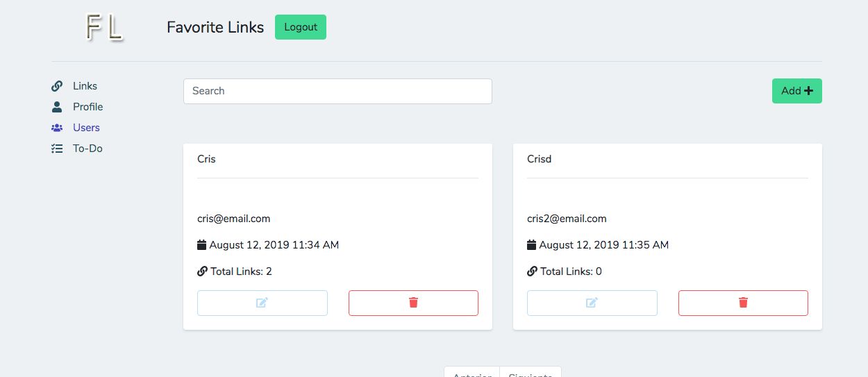Click the group icon beside Users
The height and width of the screenshot is (377, 868).
[57, 128]
